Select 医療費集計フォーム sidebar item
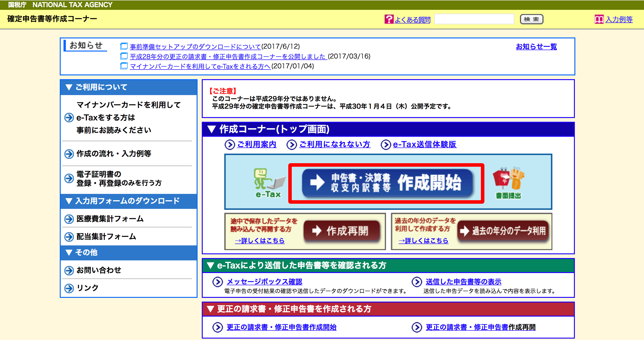 (110, 219)
